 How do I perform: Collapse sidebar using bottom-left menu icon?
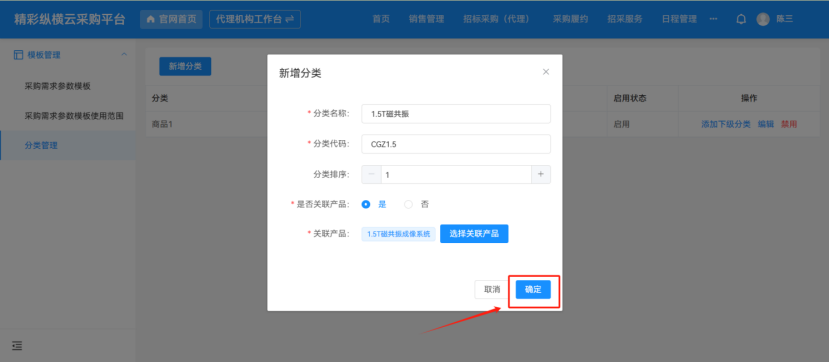click(x=17, y=346)
